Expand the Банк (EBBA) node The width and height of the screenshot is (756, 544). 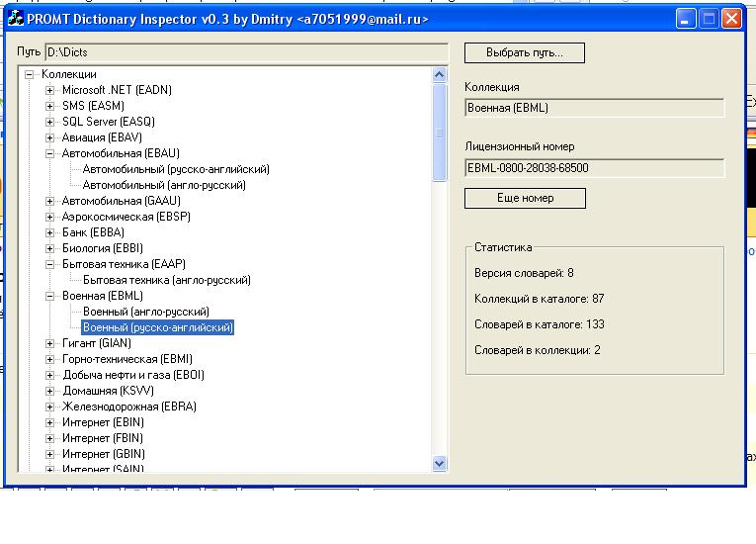(x=49, y=232)
